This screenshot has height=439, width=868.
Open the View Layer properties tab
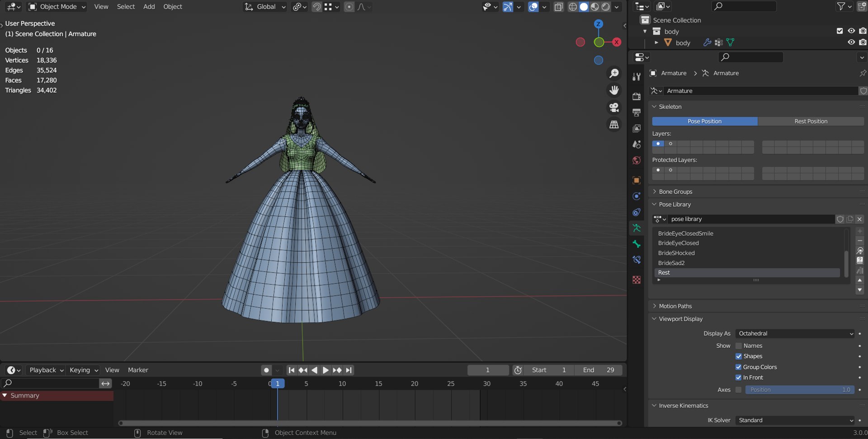click(x=637, y=129)
